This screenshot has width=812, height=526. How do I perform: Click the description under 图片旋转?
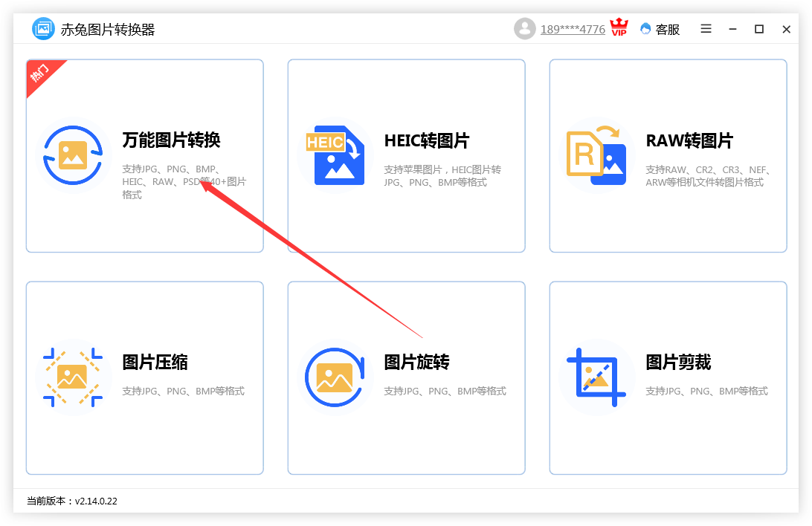445,391
